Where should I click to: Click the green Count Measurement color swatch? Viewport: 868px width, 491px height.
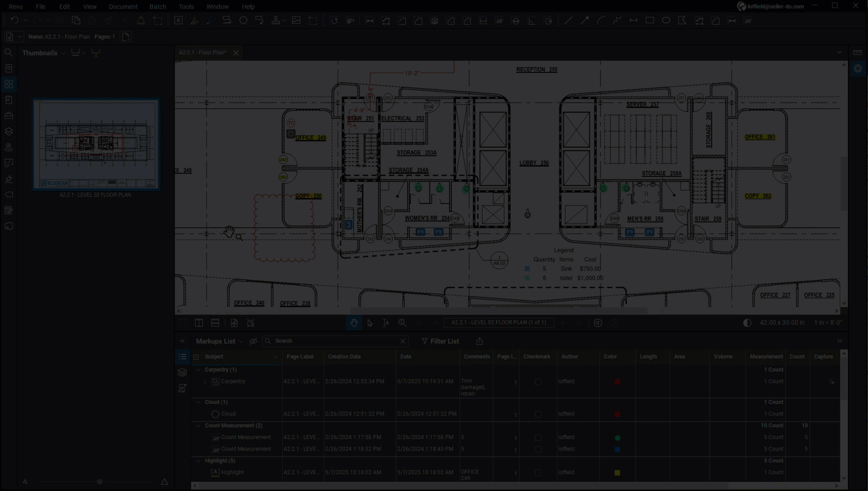[x=617, y=438]
